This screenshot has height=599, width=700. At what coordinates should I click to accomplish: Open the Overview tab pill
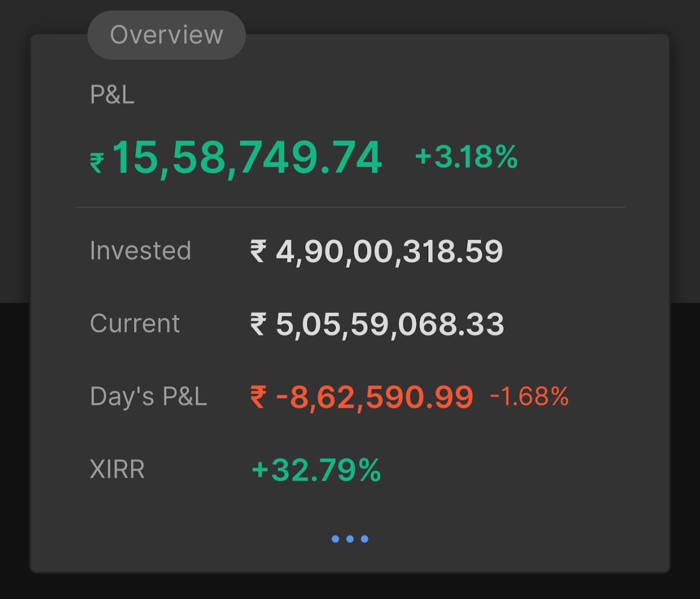166,35
